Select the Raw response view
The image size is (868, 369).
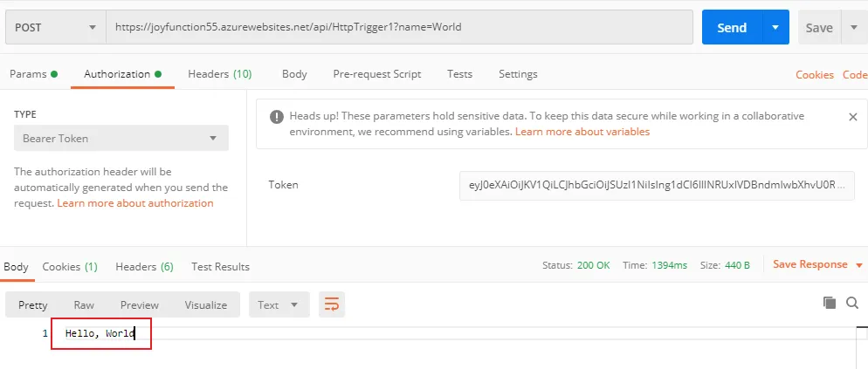(x=84, y=304)
